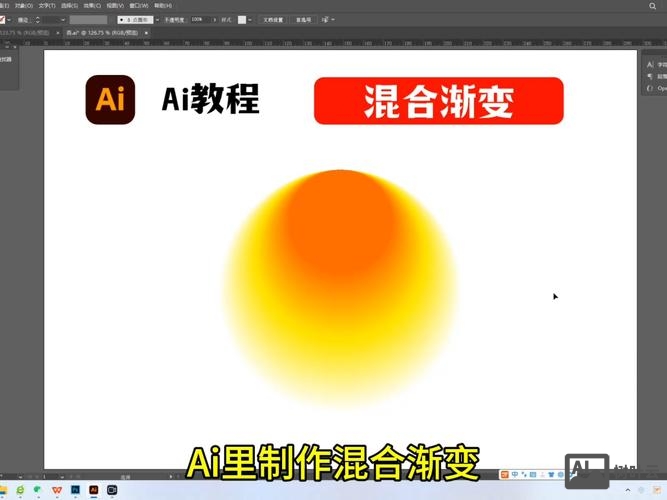This screenshot has width=667, height=500.
Task: Close the 126.75% document tab
Action: pos(146,33)
